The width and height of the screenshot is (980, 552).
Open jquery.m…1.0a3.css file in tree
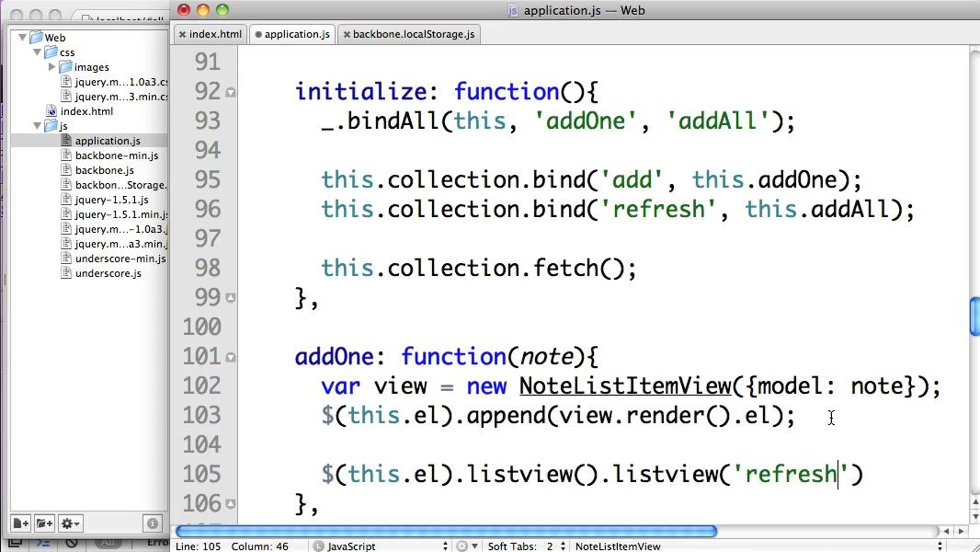(x=121, y=82)
